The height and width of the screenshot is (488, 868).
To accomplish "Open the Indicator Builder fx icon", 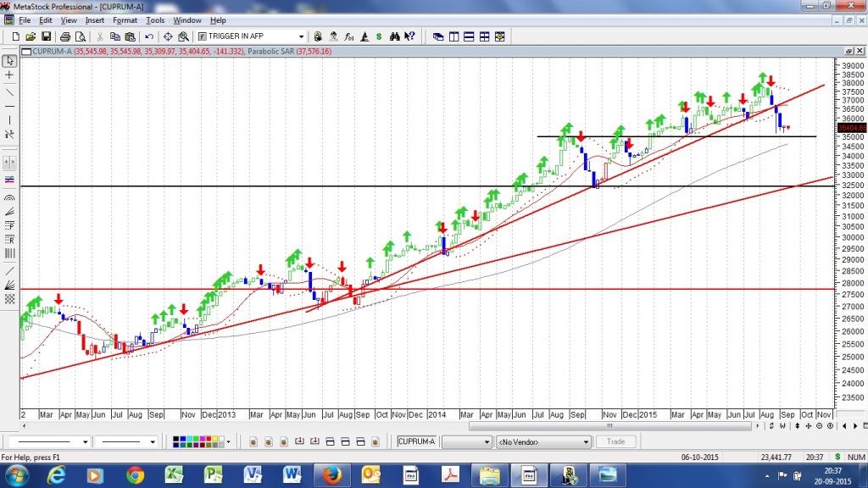I will point(348,36).
